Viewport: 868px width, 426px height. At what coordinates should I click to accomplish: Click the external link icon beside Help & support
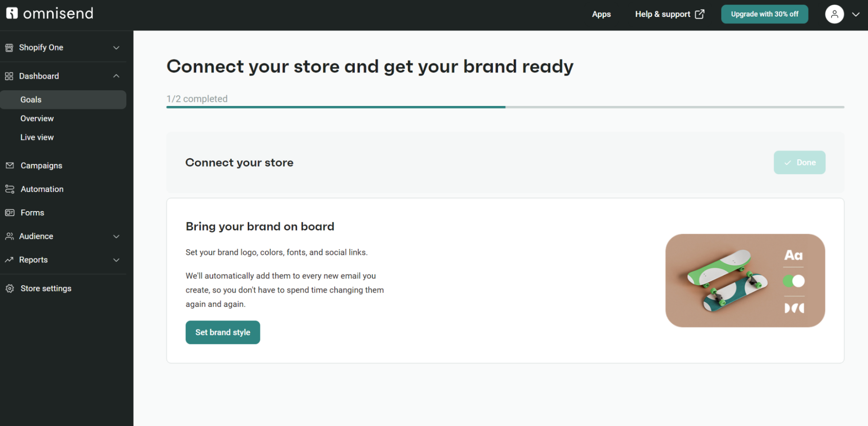point(700,14)
